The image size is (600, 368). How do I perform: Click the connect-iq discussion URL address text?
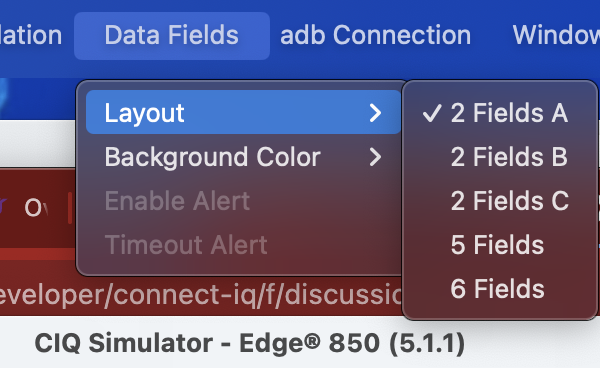coord(201,295)
